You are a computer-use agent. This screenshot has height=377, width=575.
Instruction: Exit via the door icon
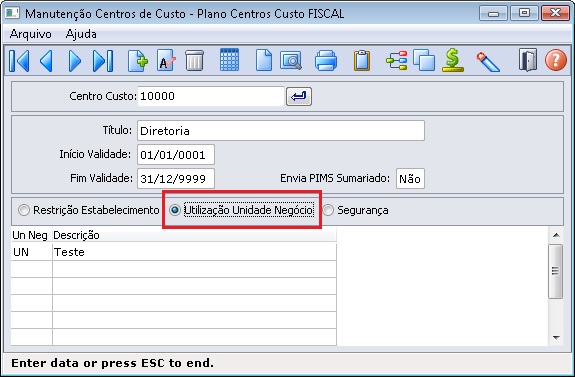point(528,60)
